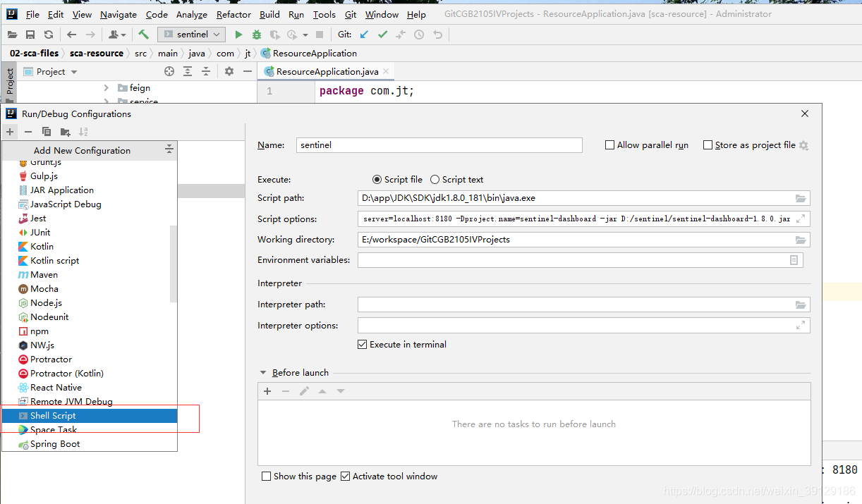Select the ResourceApplication.java editor tab

(326, 72)
